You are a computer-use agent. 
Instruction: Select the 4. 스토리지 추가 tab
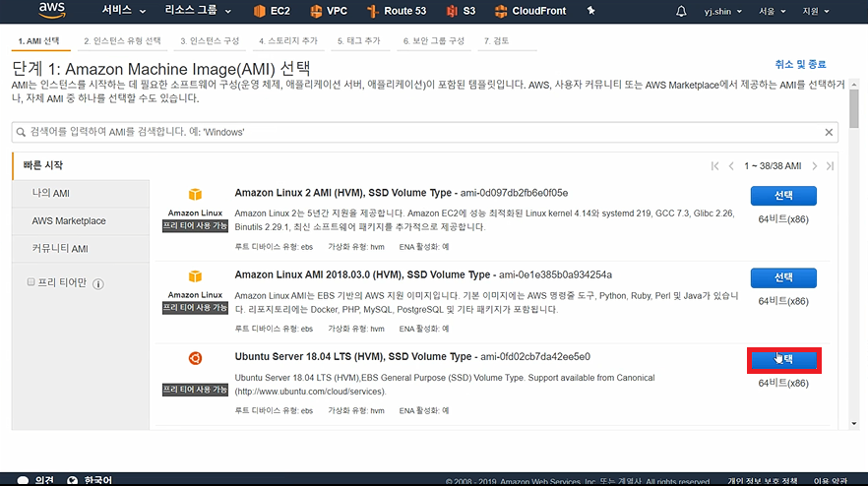288,41
